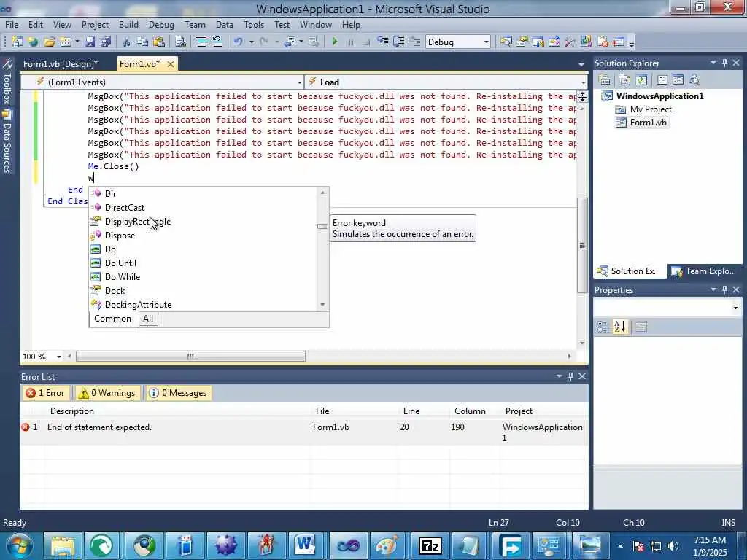This screenshot has height=560, width=747.
Task: Click the Save Form1.vb floppy icon
Action: click(90, 42)
